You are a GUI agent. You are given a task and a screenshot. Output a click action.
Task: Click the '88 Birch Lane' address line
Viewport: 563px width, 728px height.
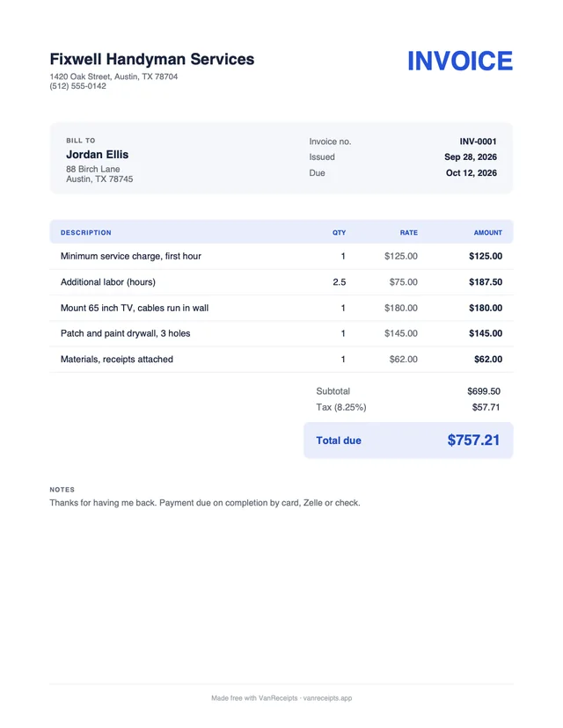coord(93,169)
